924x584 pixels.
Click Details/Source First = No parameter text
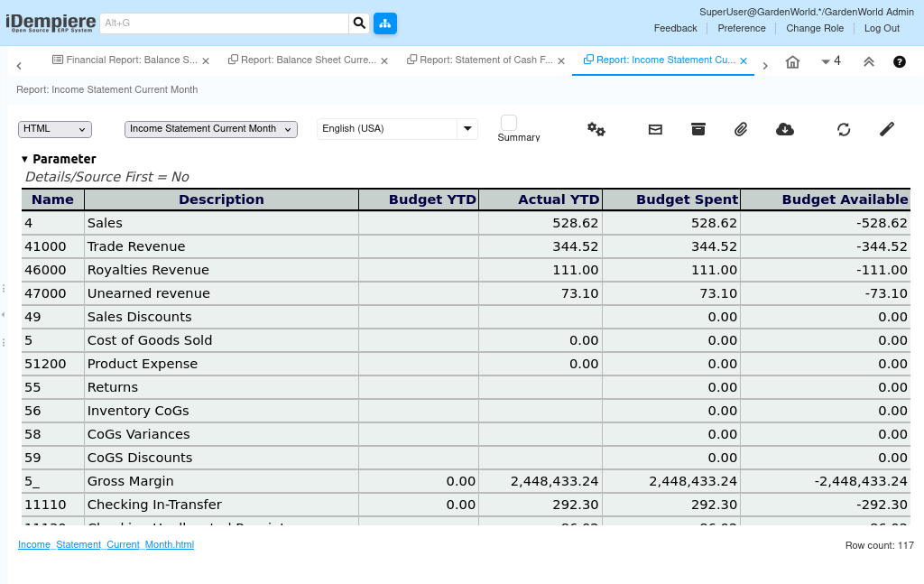point(106,177)
